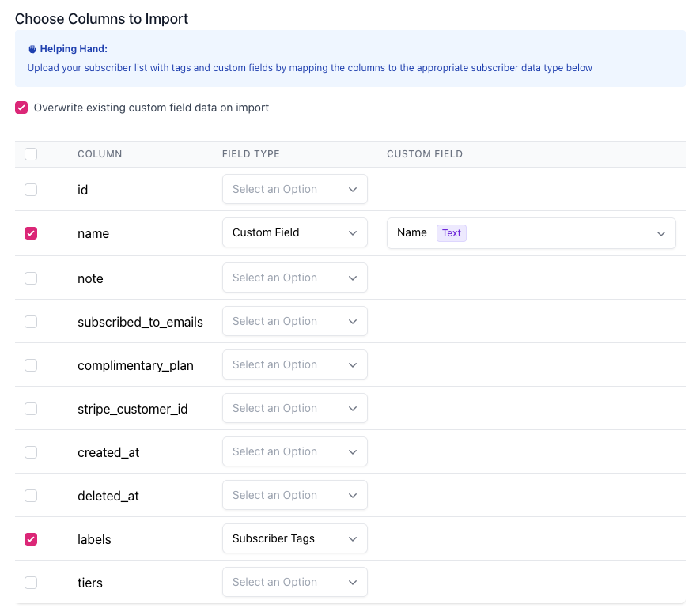Open field type dropdown for created_at
Image resolution: width=700 pixels, height=608 pixels.
coord(294,452)
